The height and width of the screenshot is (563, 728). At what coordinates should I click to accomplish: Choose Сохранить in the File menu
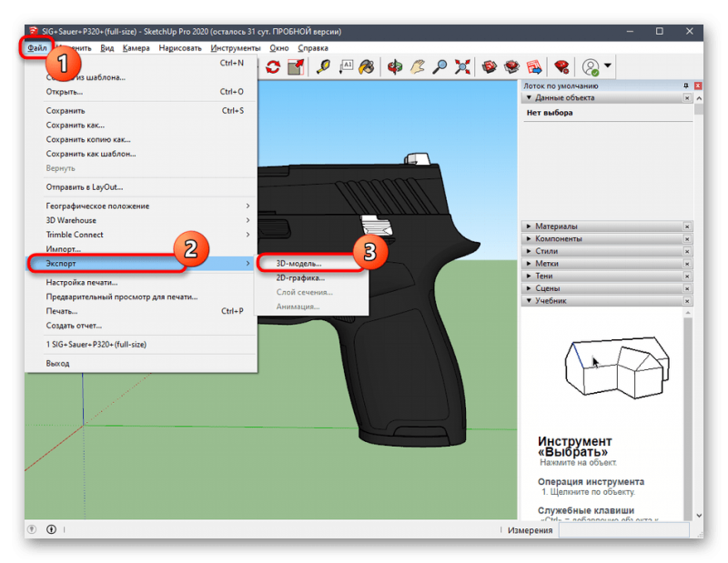pos(141,111)
